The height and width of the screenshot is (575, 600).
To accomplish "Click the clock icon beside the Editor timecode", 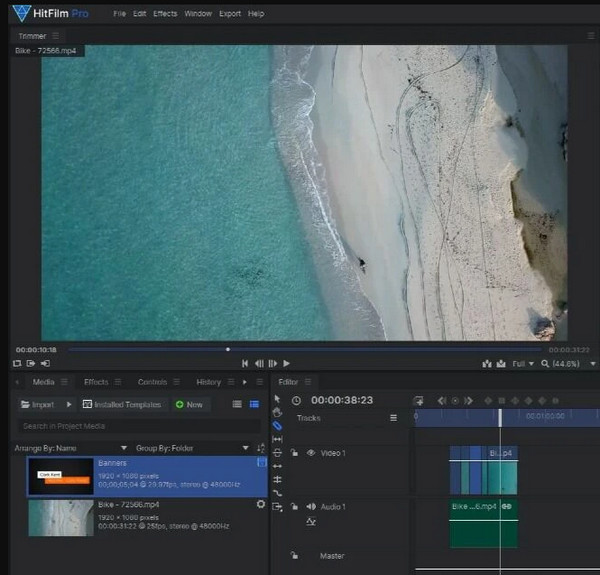I will click(296, 401).
